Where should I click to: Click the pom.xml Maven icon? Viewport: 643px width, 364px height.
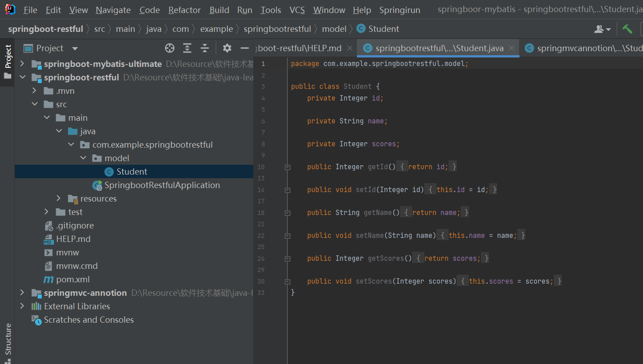(x=48, y=280)
